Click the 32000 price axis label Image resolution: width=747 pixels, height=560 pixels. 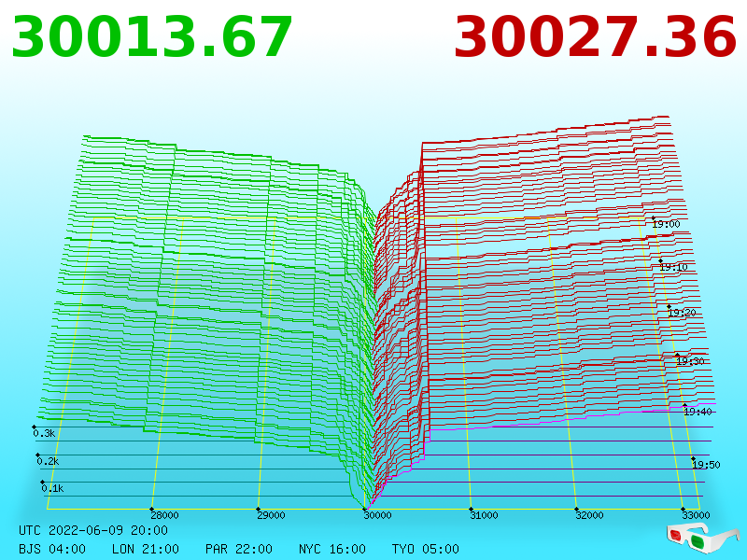(589, 515)
